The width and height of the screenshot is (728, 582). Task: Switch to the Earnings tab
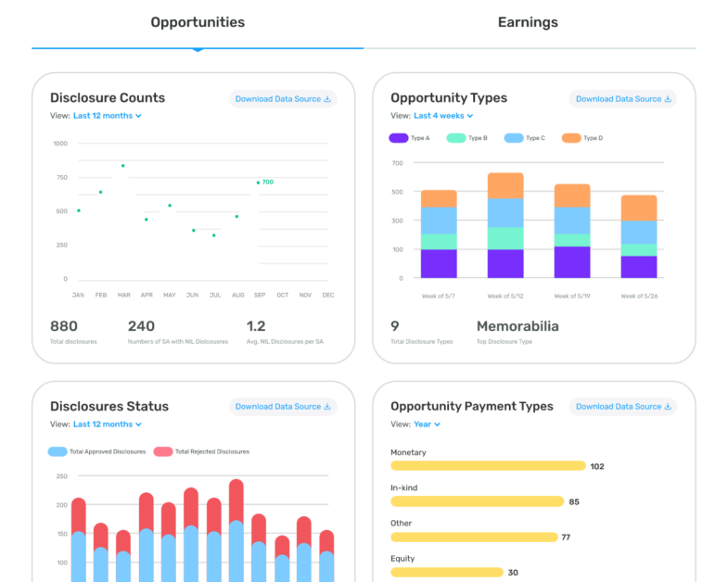tap(528, 22)
